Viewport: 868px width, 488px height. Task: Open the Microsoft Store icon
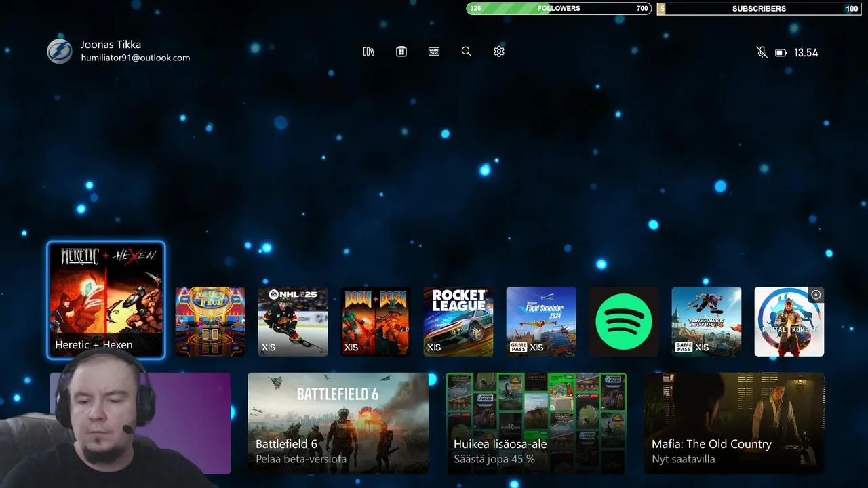pos(401,52)
